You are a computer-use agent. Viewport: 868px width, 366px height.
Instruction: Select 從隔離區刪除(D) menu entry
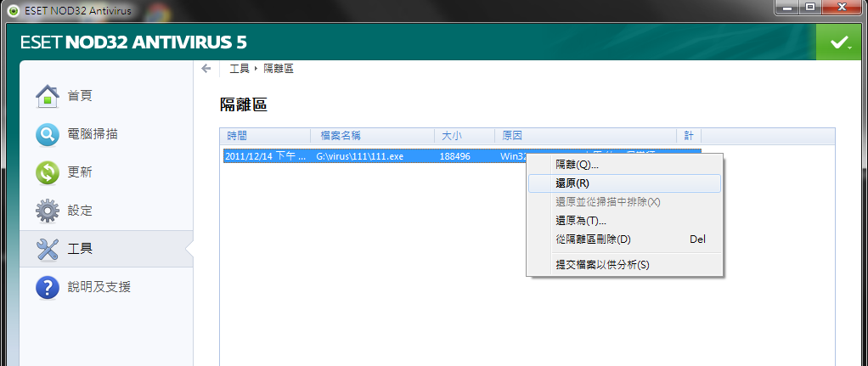pyautogui.click(x=624, y=239)
